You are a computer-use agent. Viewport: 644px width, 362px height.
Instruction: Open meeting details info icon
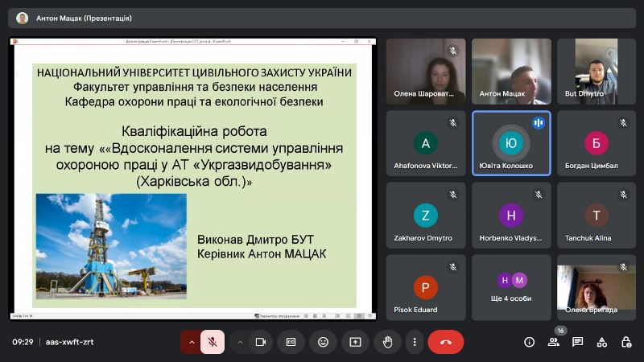(x=530, y=342)
